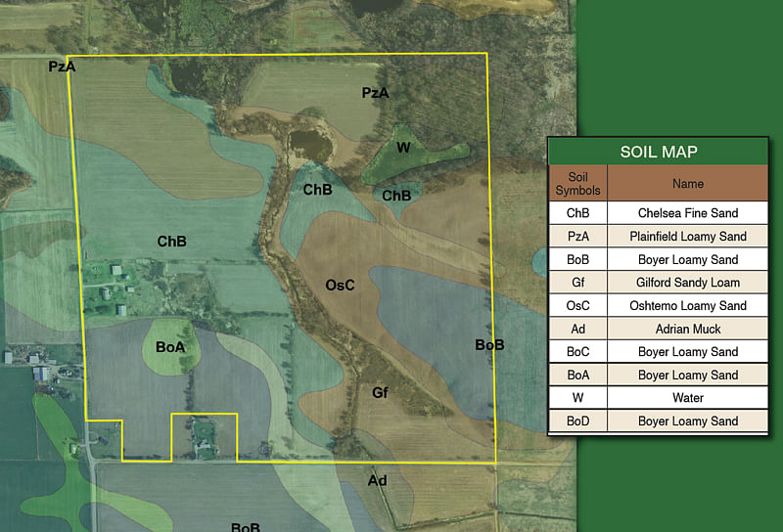Click the BoA label on the map
The image size is (783, 532).
click(x=170, y=347)
